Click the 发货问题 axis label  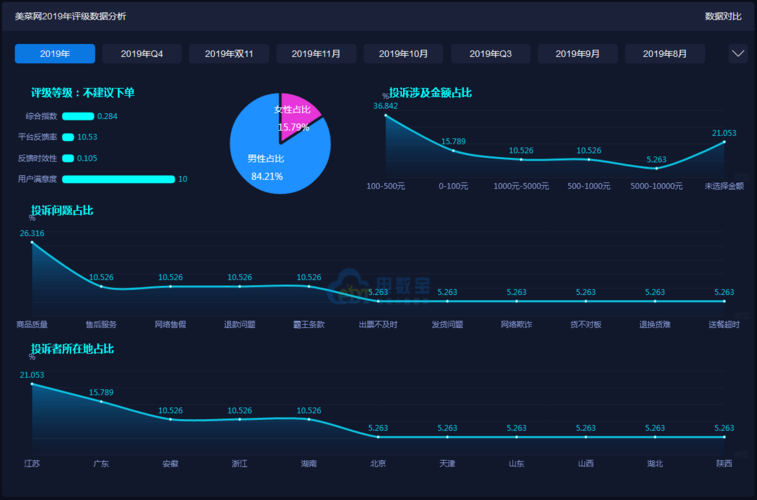click(x=447, y=325)
